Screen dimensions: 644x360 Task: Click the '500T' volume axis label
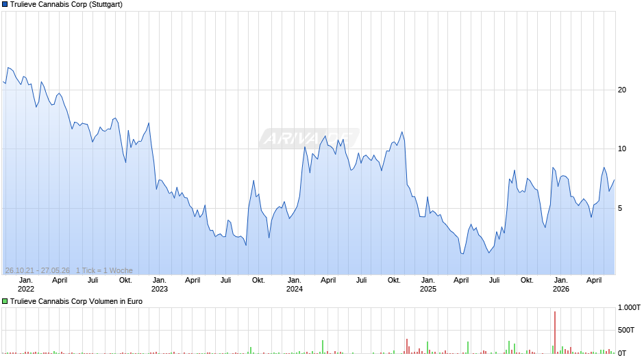coord(626,330)
